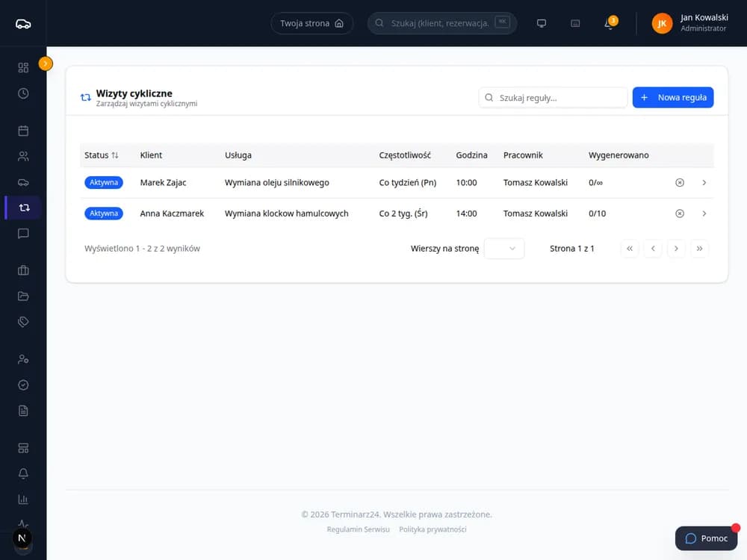Click the Godzina column header
The height and width of the screenshot is (560, 747).
pyautogui.click(x=471, y=155)
